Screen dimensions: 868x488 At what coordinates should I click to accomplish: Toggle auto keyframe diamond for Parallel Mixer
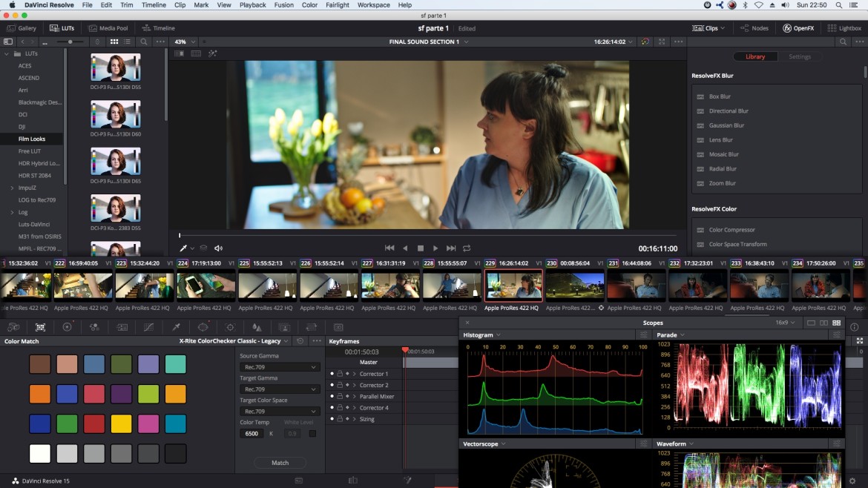coord(348,396)
